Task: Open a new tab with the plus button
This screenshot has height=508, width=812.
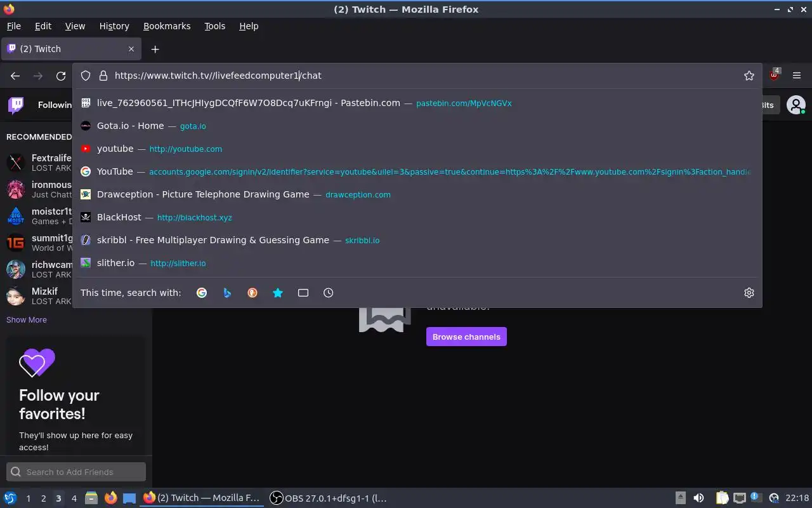Action: [x=155, y=49]
